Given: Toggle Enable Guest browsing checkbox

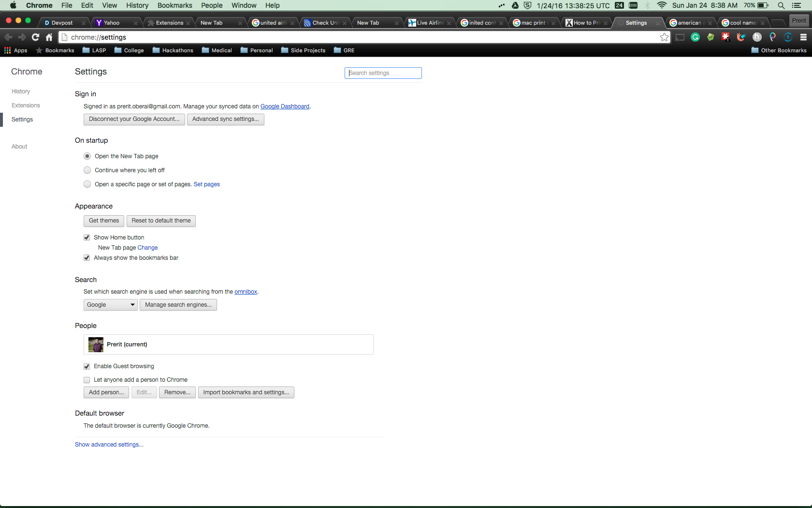Looking at the screenshot, I should click(87, 367).
